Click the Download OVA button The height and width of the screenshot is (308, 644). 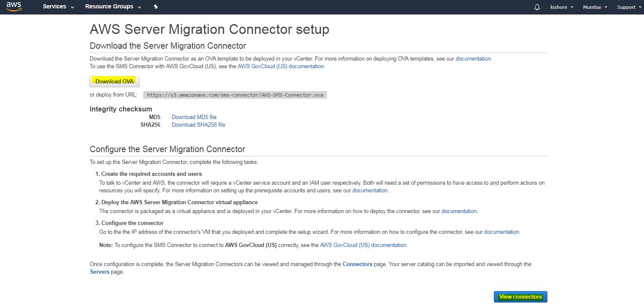tap(114, 81)
